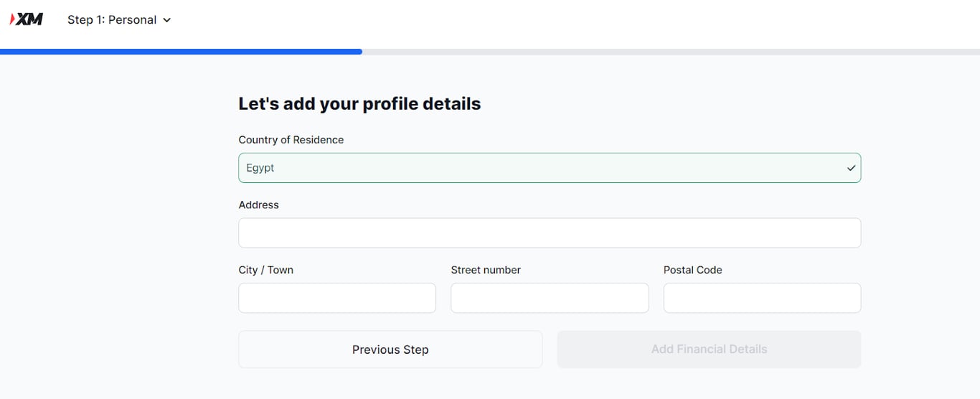Click the Street number label
The height and width of the screenshot is (399, 980).
click(x=486, y=270)
